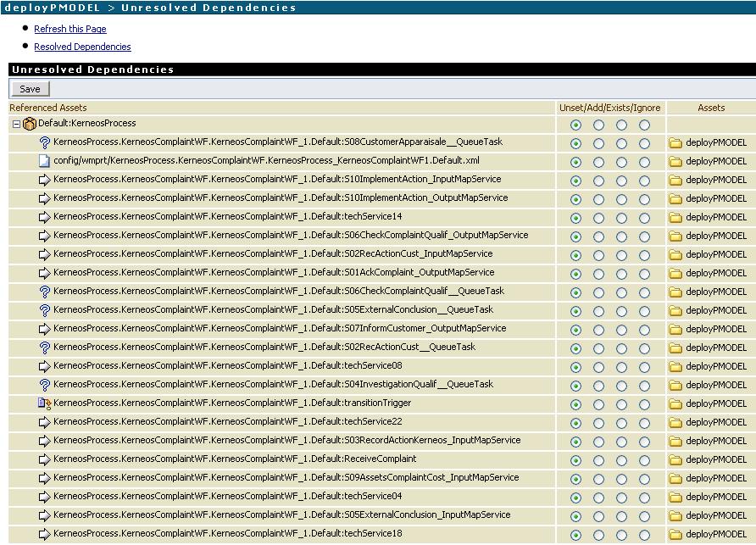Click the arrow icon next to techService08
756x545 pixels.
tap(44, 366)
